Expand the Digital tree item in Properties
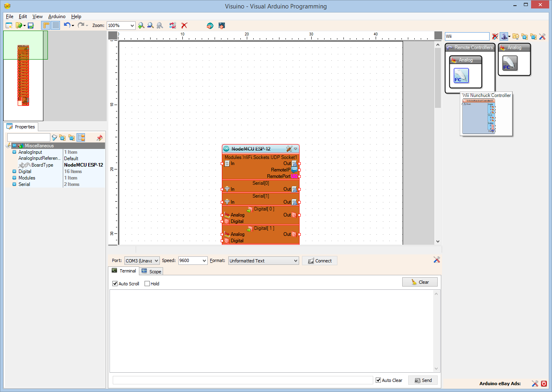The image size is (552, 392). pos(14,171)
